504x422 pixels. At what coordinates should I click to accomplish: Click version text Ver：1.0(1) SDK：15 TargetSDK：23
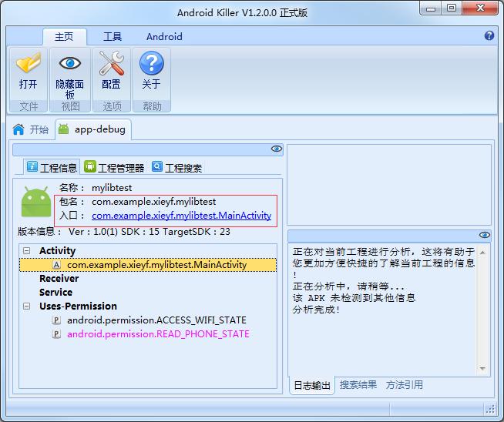(150, 232)
